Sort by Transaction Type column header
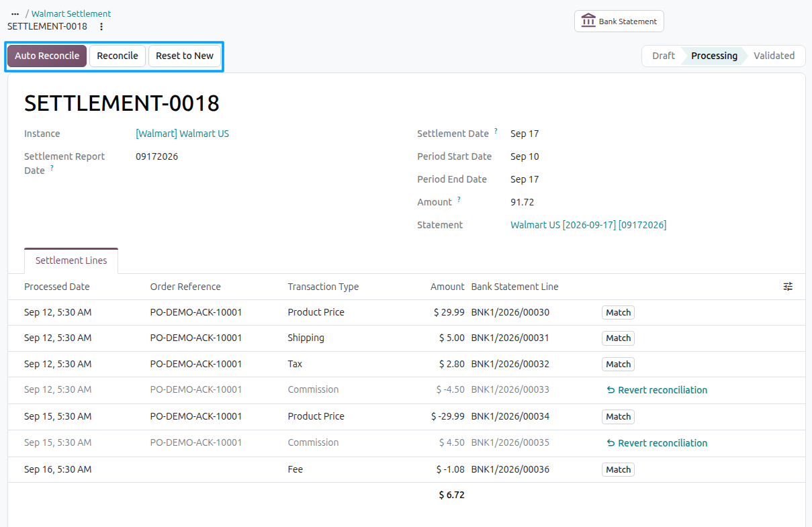Viewport: 812px width, 527px height. (x=323, y=287)
